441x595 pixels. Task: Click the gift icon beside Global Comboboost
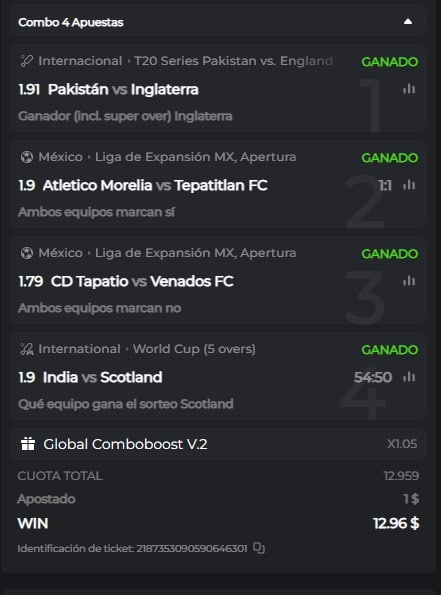[x=28, y=444]
